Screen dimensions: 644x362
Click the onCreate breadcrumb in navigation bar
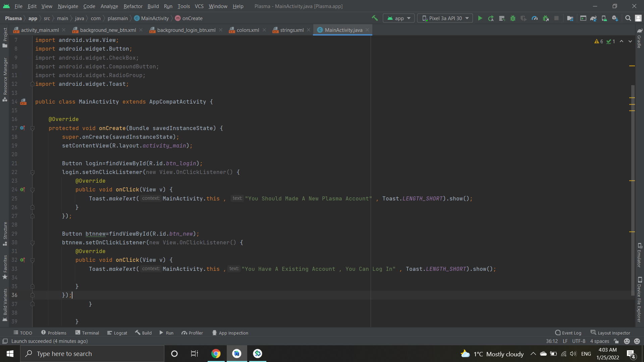pyautogui.click(x=189, y=18)
